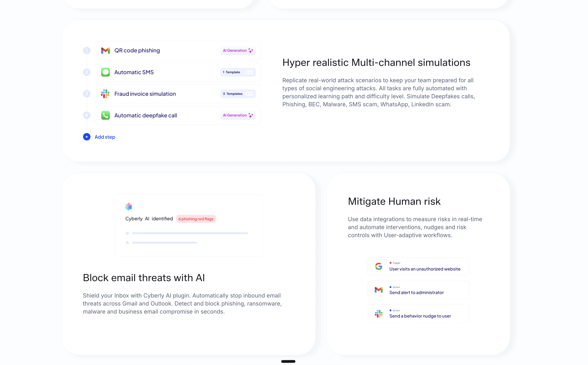Select the SMS message icon for Automatic SMS
The image size is (588, 365).
[105, 72]
